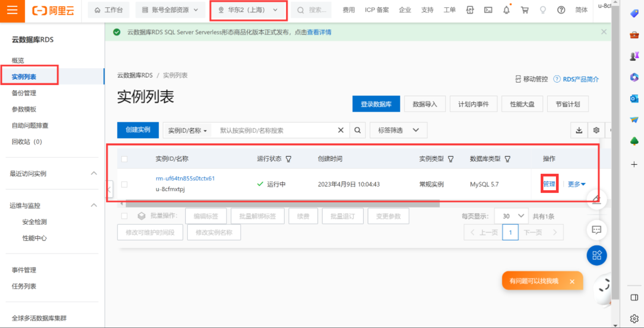
Task: Collapse the 最近访问实例 section
Action: click(94, 173)
